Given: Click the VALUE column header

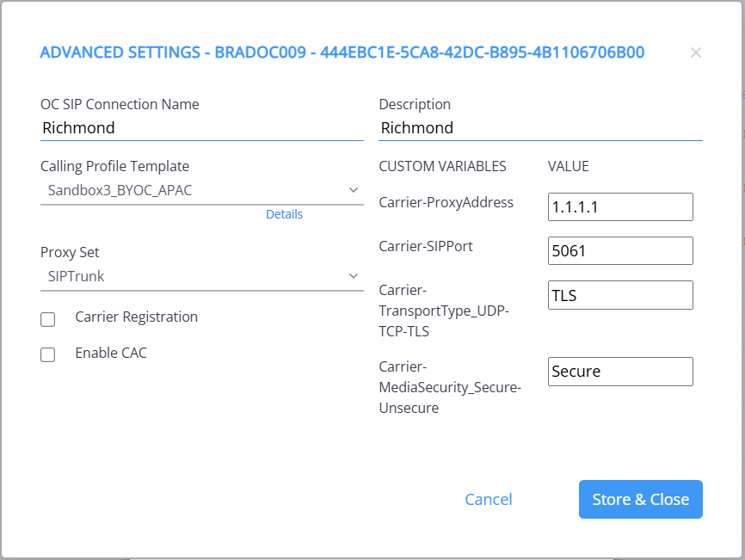Looking at the screenshot, I should (x=568, y=166).
